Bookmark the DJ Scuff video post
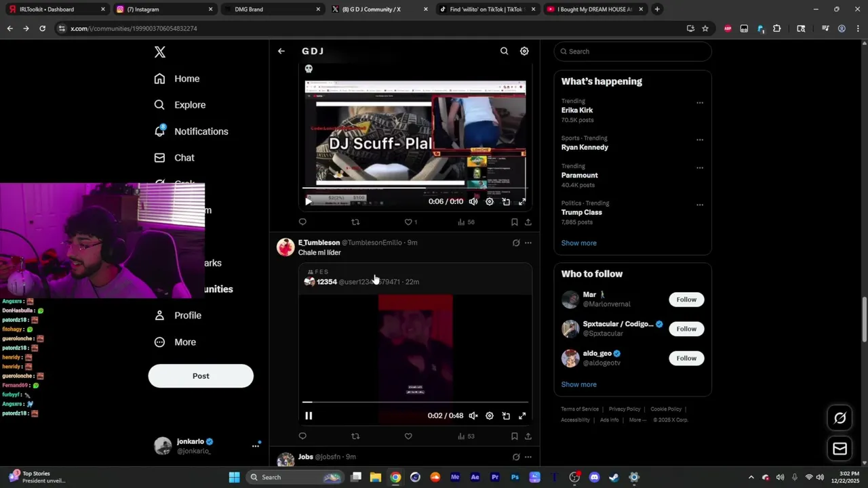 click(x=514, y=222)
